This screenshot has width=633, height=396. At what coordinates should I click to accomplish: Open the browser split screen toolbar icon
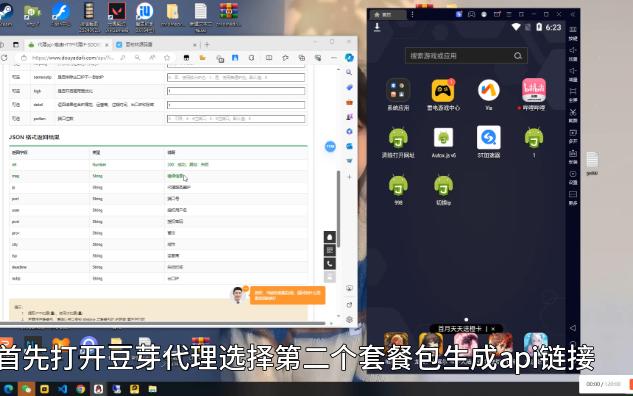[269, 58]
